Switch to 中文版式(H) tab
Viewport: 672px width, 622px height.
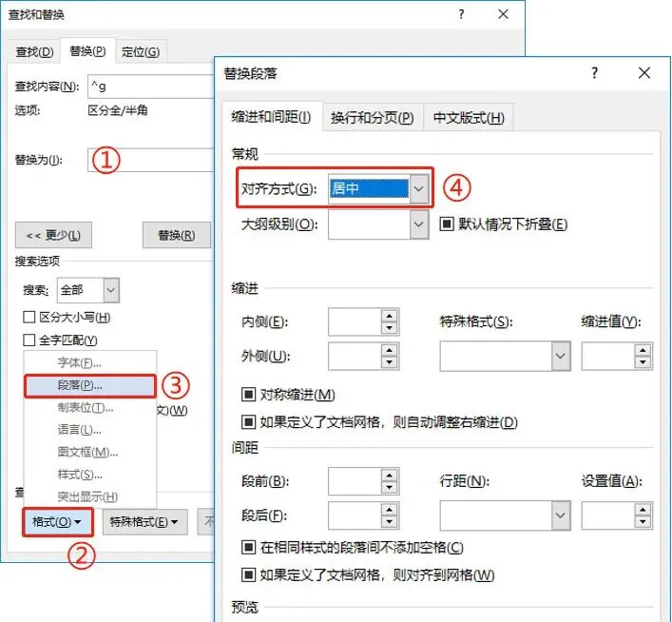click(x=469, y=117)
